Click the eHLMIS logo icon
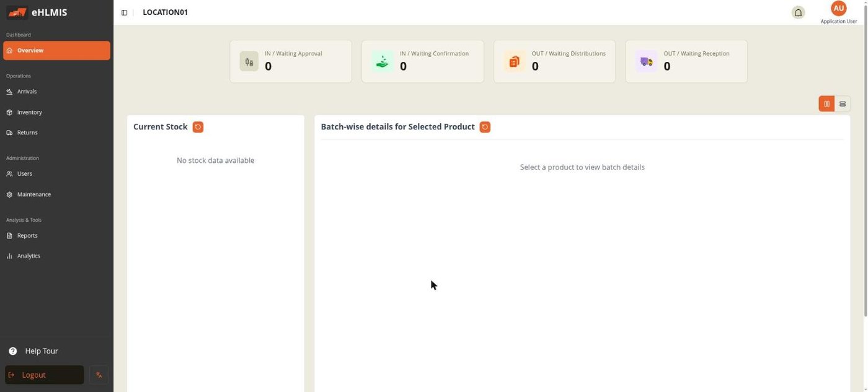The height and width of the screenshot is (392, 868). tap(17, 12)
